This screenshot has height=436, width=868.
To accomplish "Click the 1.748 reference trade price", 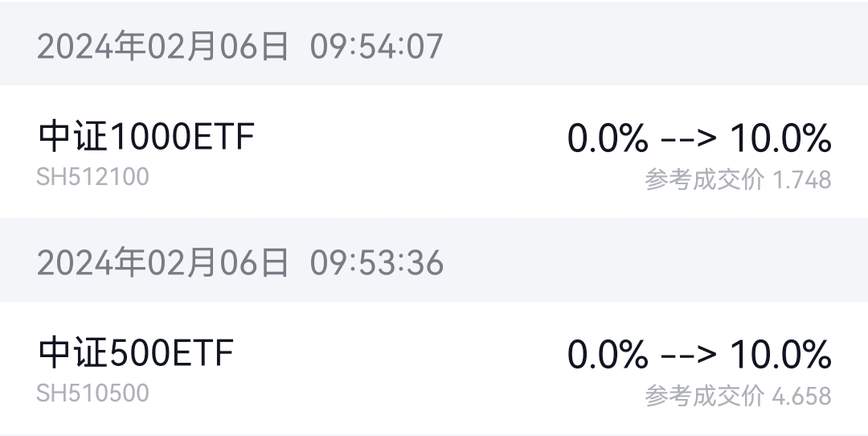I will [801, 179].
